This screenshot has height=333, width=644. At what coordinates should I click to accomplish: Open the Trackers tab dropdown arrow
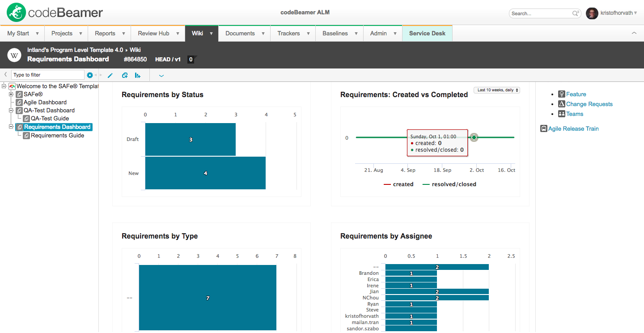308,34
